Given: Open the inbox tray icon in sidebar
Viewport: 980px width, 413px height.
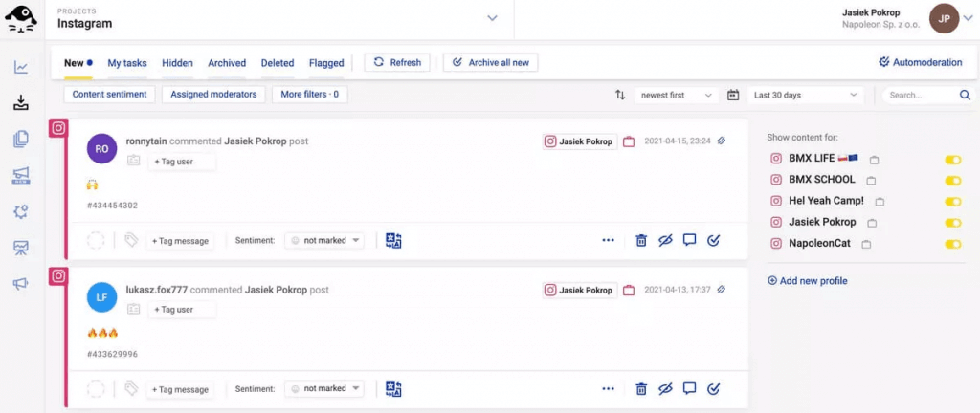Looking at the screenshot, I should [x=21, y=102].
